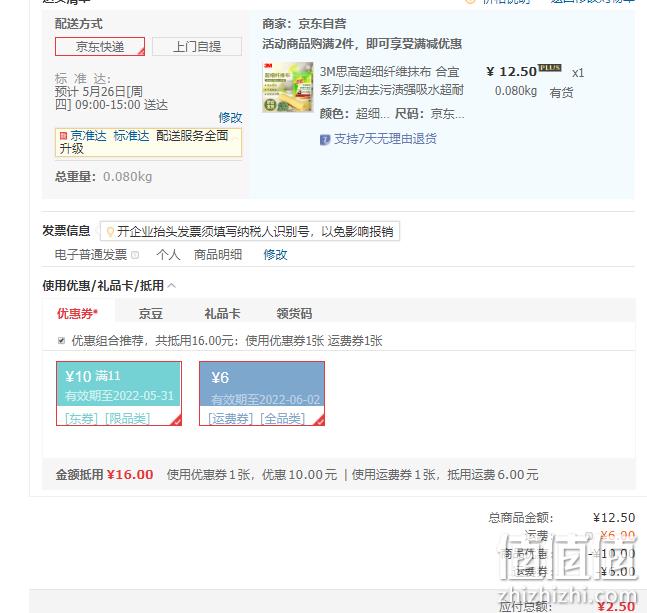This screenshot has width=647, height=613.
Task: Click 应付总额 ¥2.50 amount
Action: click(616, 606)
